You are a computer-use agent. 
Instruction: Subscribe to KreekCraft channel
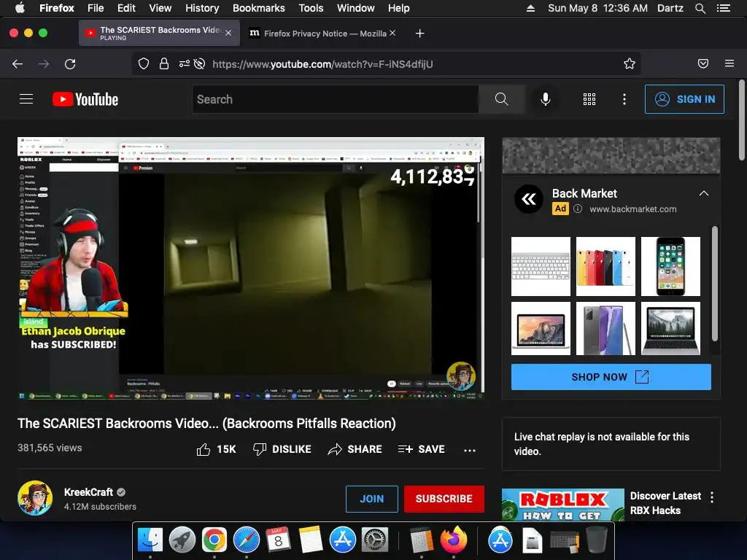pyautogui.click(x=444, y=499)
